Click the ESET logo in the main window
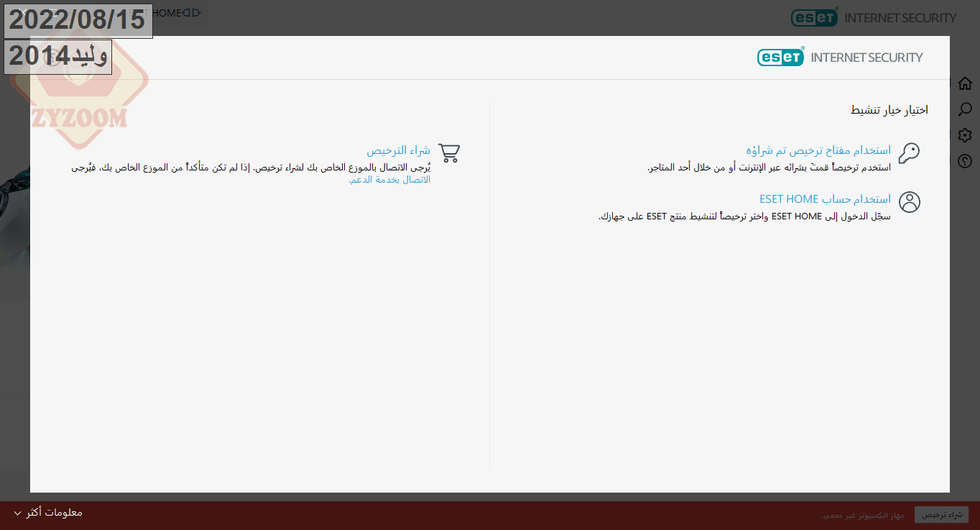The width and height of the screenshot is (980, 530). (x=814, y=18)
